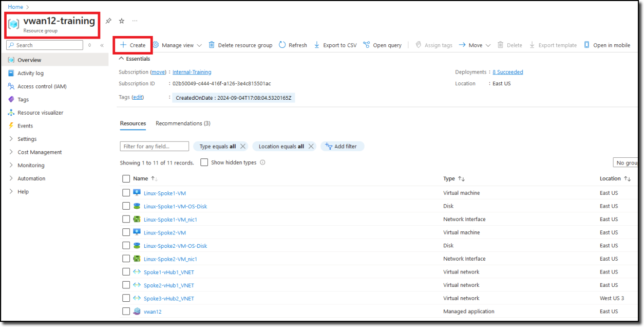Remove the Location equals all filter
This screenshot has width=644, height=327.
pyautogui.click(x=311, y=147)
